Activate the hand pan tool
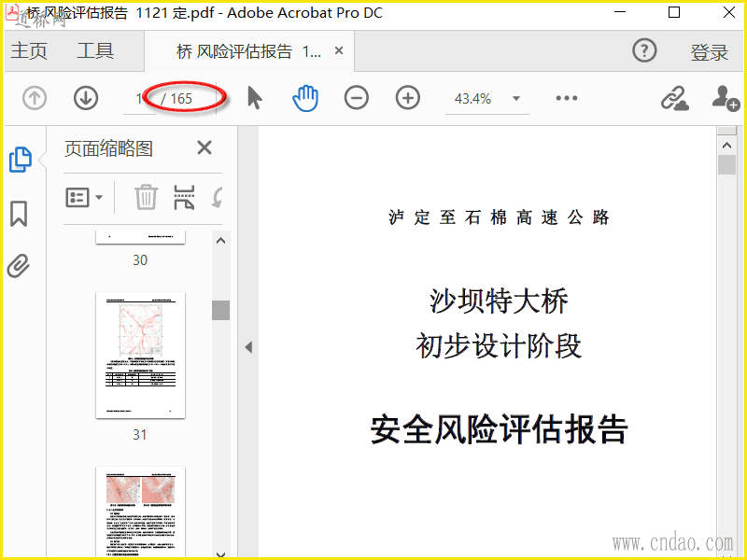 [305, 98]
